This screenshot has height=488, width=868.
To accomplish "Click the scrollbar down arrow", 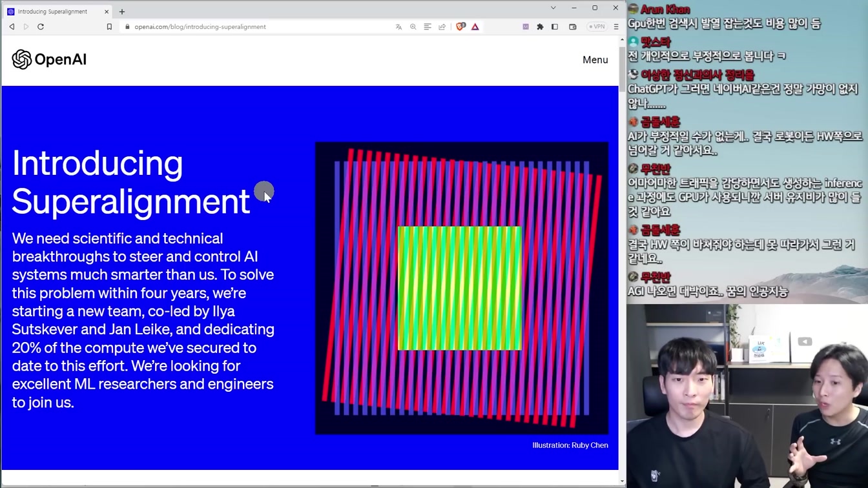I will 622,480.
